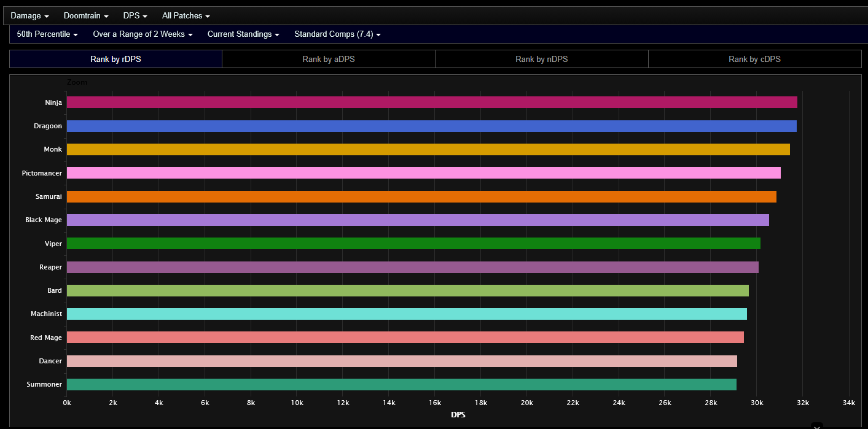Open the 50th Percentile dropdown

point(47,34)
